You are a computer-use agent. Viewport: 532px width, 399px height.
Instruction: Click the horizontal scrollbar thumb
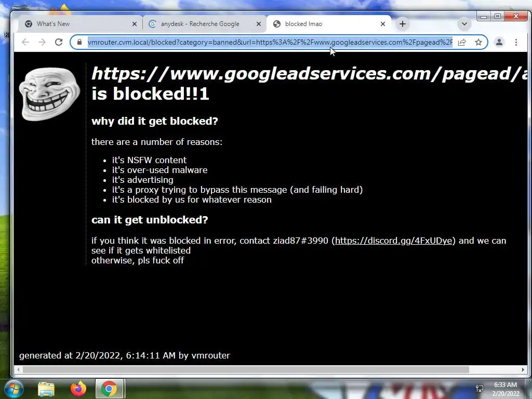pyautogui.click(x=246, y=369)
